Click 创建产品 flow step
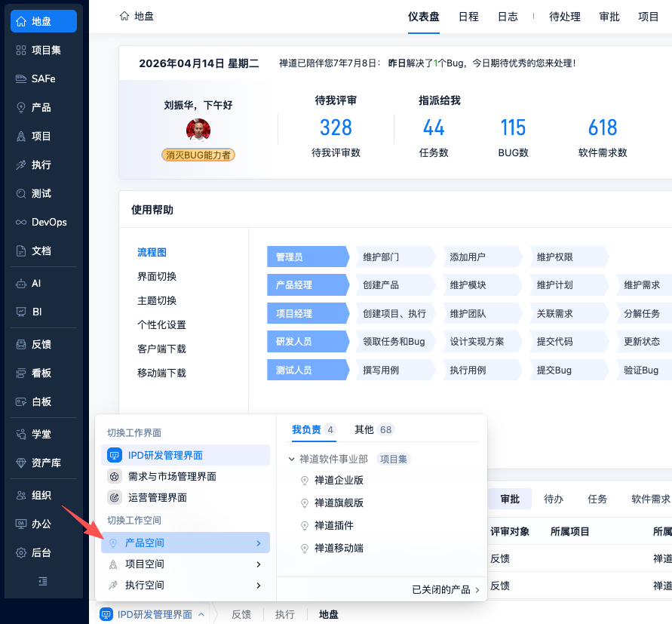The image size is (672, 624). click(395, 284)
